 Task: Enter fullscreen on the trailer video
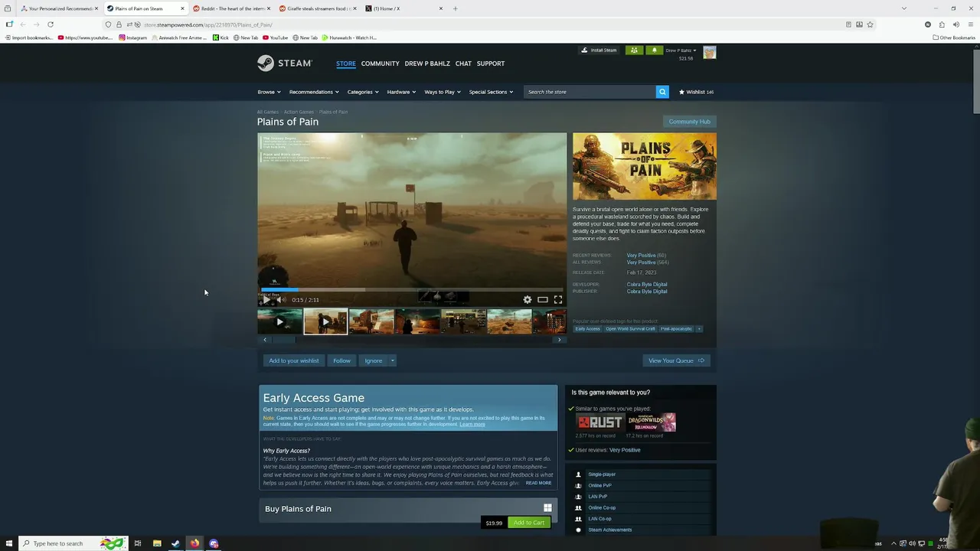coord(558,300)
